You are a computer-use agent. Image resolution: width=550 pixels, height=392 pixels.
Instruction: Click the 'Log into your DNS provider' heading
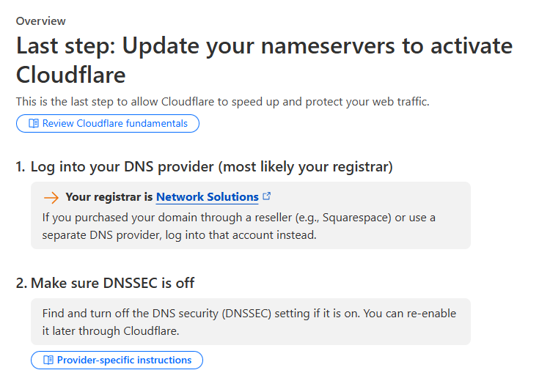204,167
